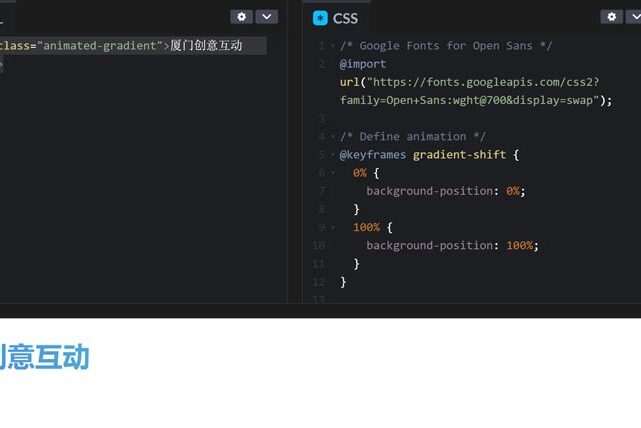The height and width of the screenshot is (428, 641).
Task: Click the animated-gradient class attribute value
Action: tap(100, 46)
